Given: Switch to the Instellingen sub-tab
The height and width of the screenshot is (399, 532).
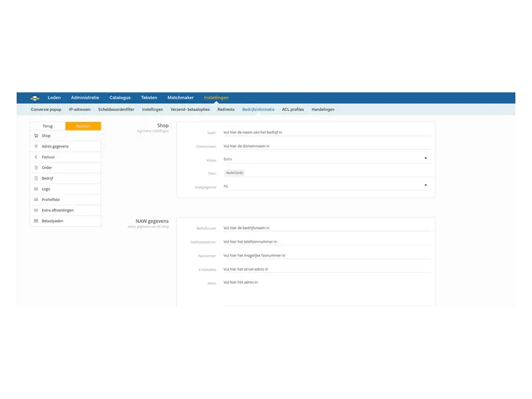Looking at the screenshot, I should [152, 110].
